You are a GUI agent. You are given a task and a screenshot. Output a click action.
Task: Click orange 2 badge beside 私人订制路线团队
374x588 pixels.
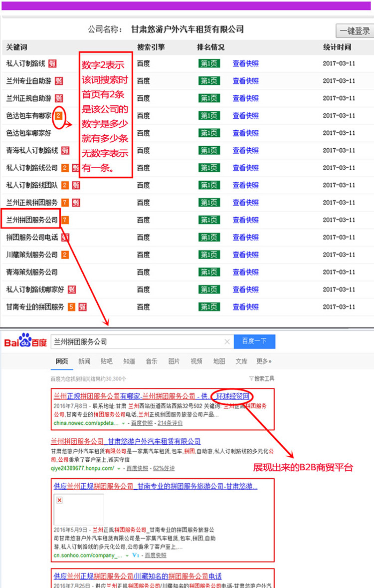pos(65,185)
